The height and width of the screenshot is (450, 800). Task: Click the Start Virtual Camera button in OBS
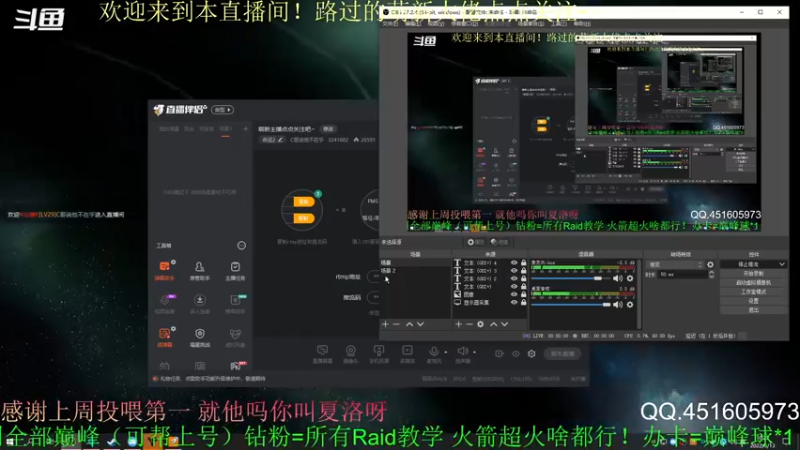(753, 283)
